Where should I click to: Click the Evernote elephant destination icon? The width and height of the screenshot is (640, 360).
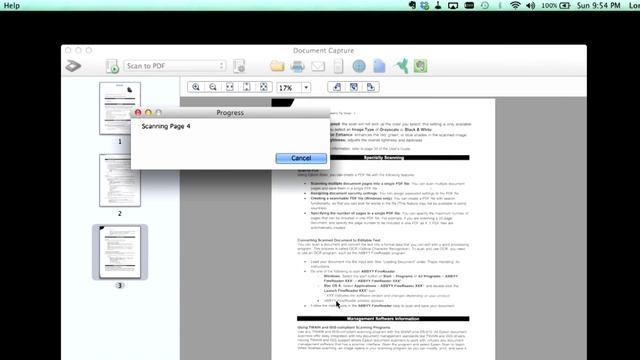click(420, 66)
